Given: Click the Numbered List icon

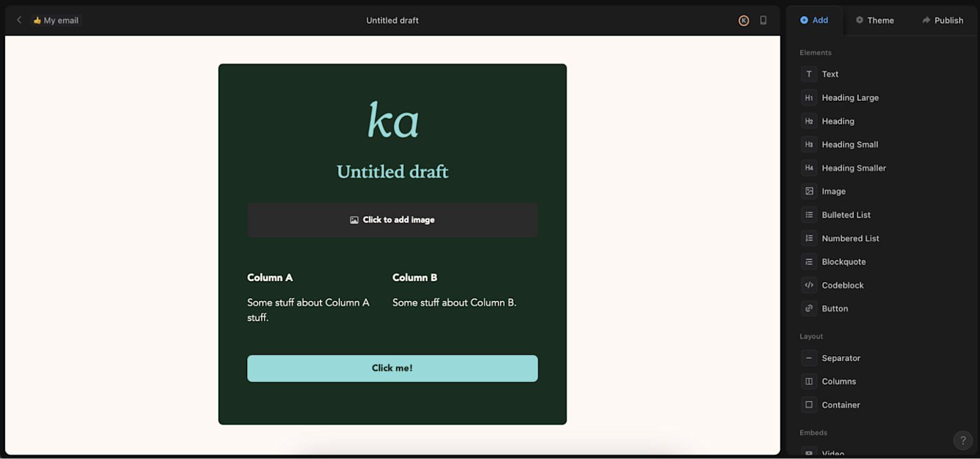Looking at the screenshot, I should click(x=809, y=239).
